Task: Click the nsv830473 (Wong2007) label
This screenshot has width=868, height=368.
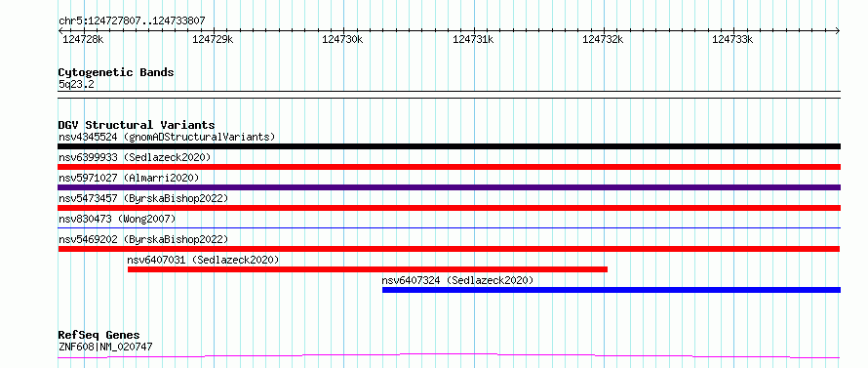Action: [x=117, y=219]
